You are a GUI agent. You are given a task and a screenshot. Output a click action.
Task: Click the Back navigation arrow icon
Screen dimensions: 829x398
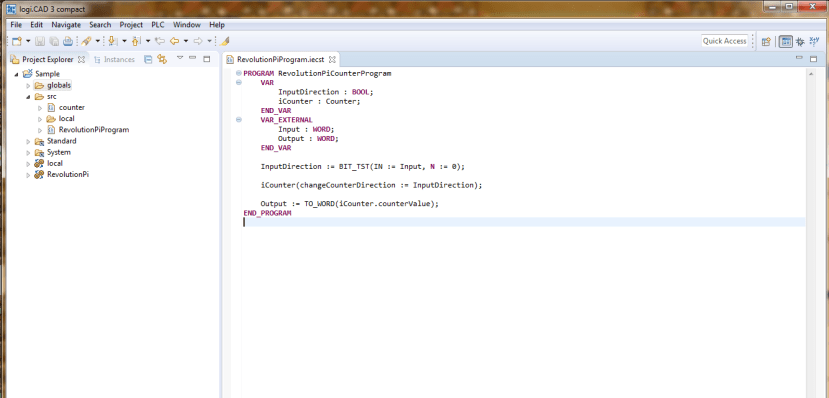174,41
